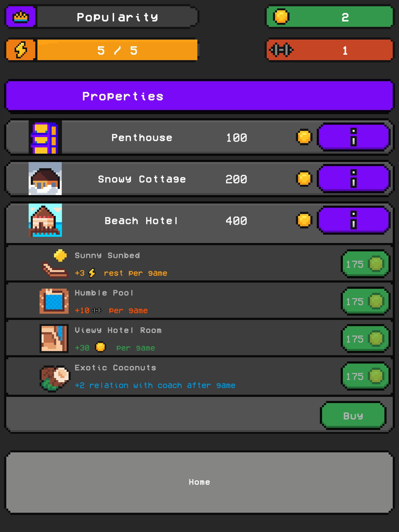Select the Snowy Cottage picture
This screenshot has height=532, width=399.
[x=45, y=179]
